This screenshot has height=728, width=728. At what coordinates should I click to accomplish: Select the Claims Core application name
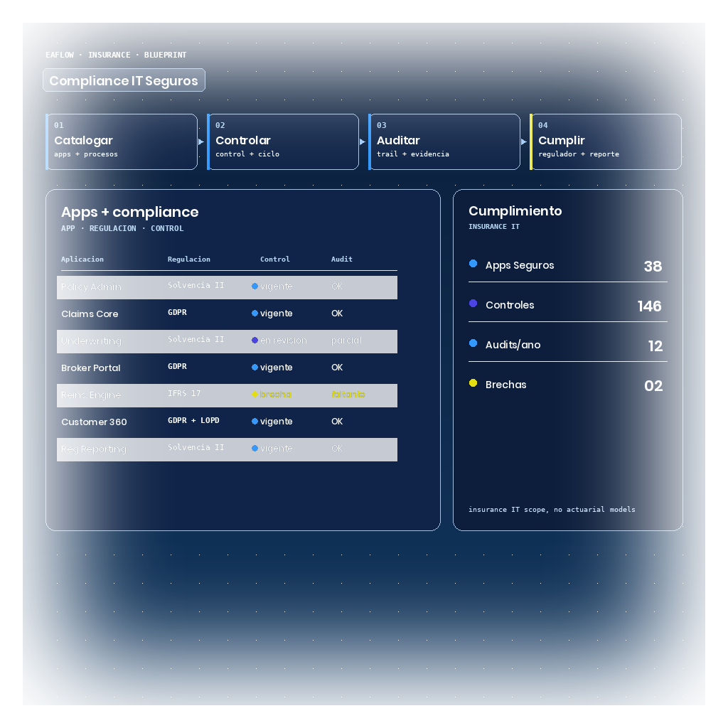click(90, 314)
